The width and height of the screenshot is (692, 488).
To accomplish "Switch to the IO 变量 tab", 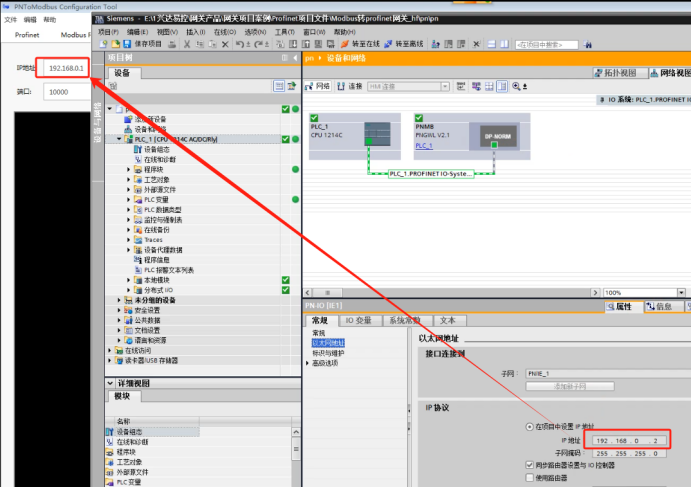I will click(358, 320).
